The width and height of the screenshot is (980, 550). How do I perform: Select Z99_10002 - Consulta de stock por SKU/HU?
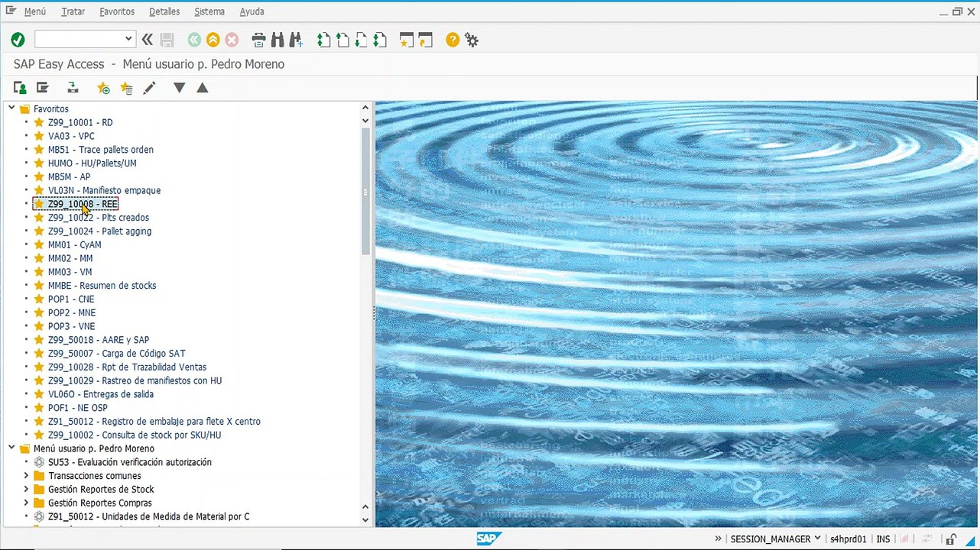(135, 435)
